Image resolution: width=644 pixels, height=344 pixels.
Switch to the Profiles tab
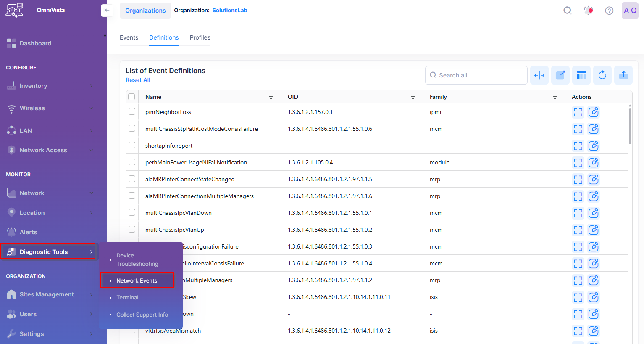200,37
